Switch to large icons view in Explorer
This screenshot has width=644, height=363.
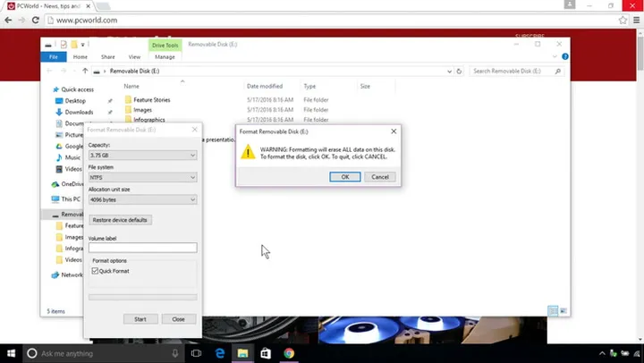563,311
